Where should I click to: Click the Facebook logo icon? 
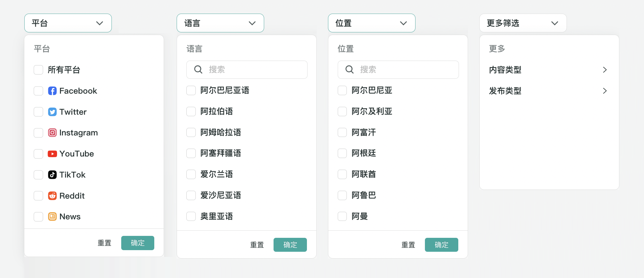click(x=52, y=91)
